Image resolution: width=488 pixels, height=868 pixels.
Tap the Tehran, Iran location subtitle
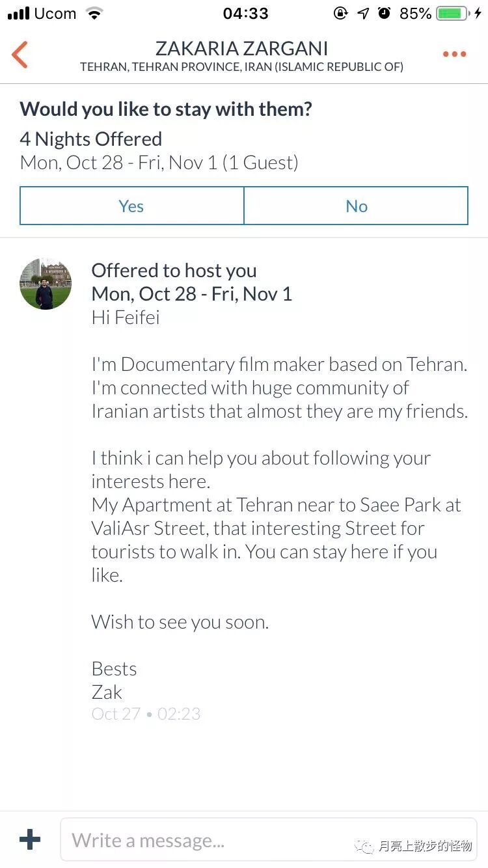point(241,67)
